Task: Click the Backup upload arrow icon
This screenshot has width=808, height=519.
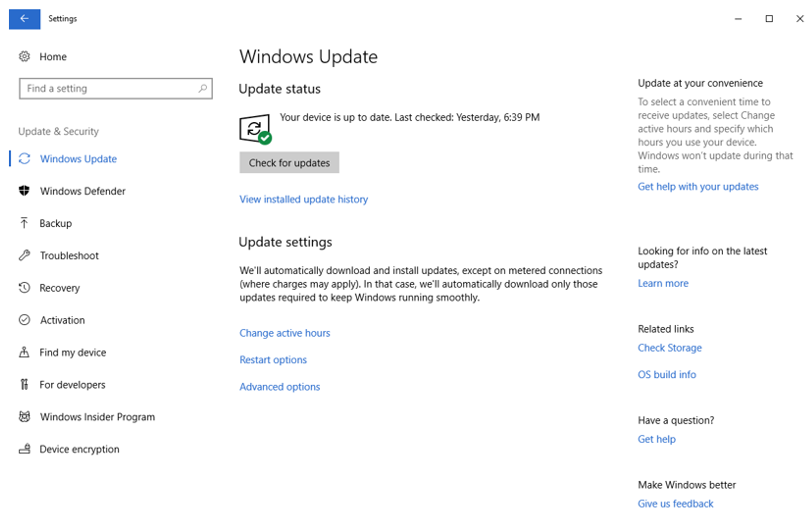Action: (25, 223)
